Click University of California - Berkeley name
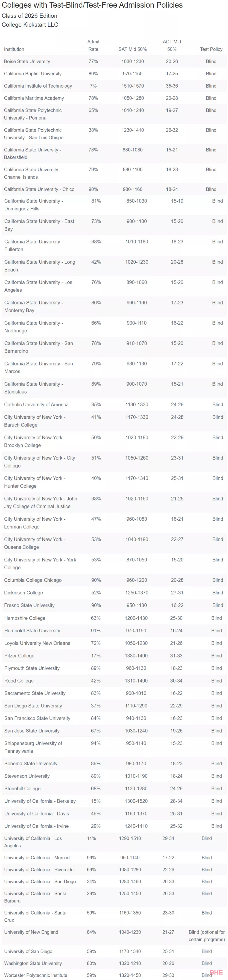 (x=40, y=801)
